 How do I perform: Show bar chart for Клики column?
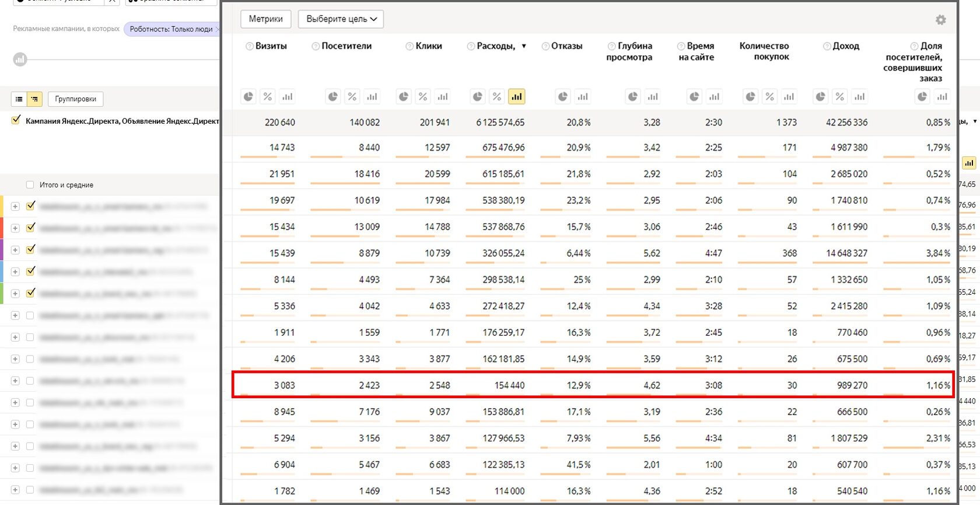click(x=442, y=97)
